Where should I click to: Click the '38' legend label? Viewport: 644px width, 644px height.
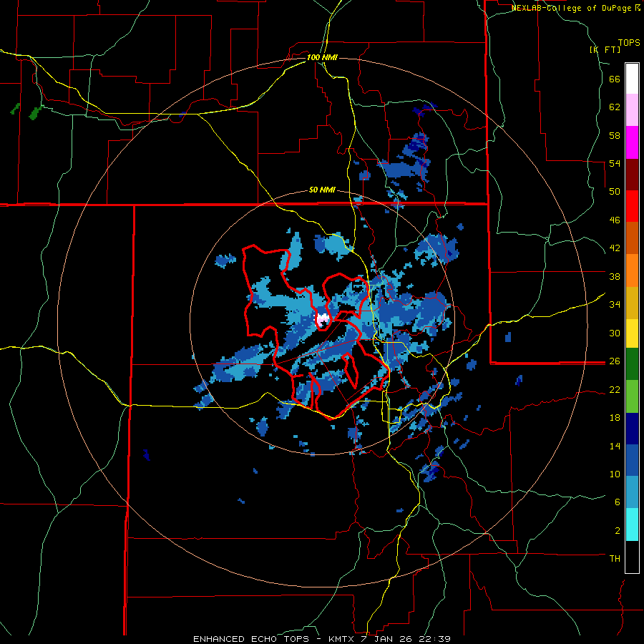click(615, 276)
